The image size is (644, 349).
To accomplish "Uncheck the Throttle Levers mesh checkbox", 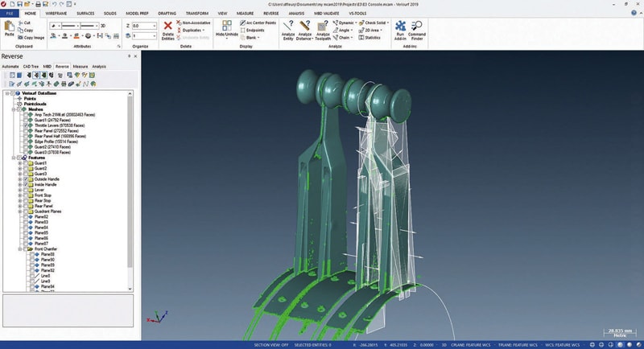I will [26, 125].
